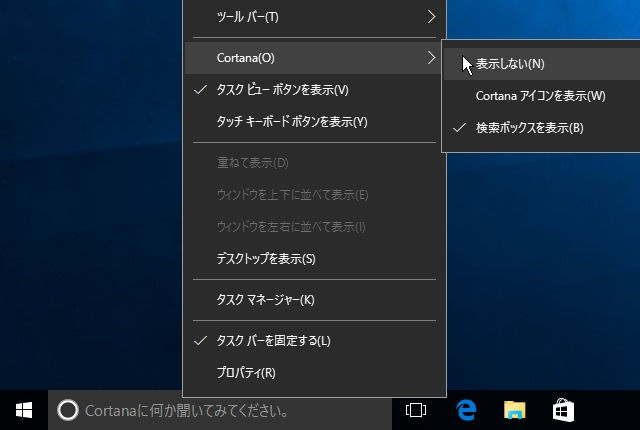Expand the Cortana(O) submenu

coord(314,58)
